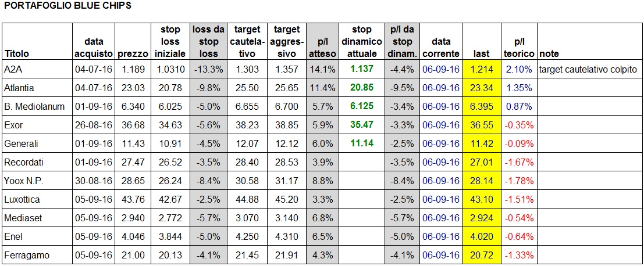Click A2A's expected p/l of 14.1%
The height and width of the screenshot is (266, 644).
point(323,70)
